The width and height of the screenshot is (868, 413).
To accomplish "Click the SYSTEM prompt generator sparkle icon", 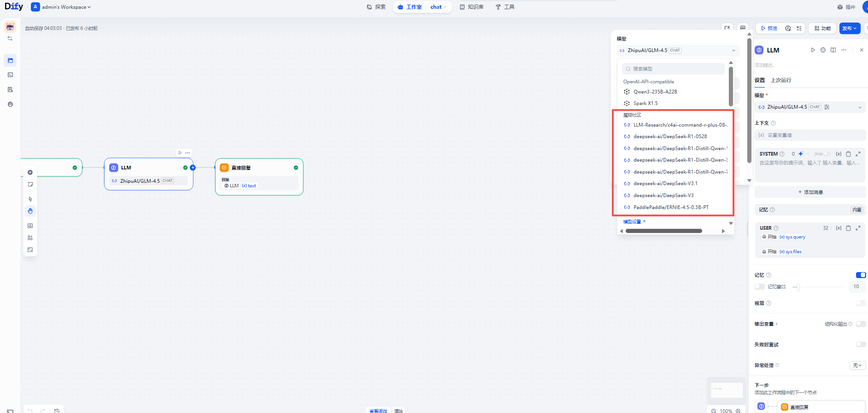I will 801,154.
